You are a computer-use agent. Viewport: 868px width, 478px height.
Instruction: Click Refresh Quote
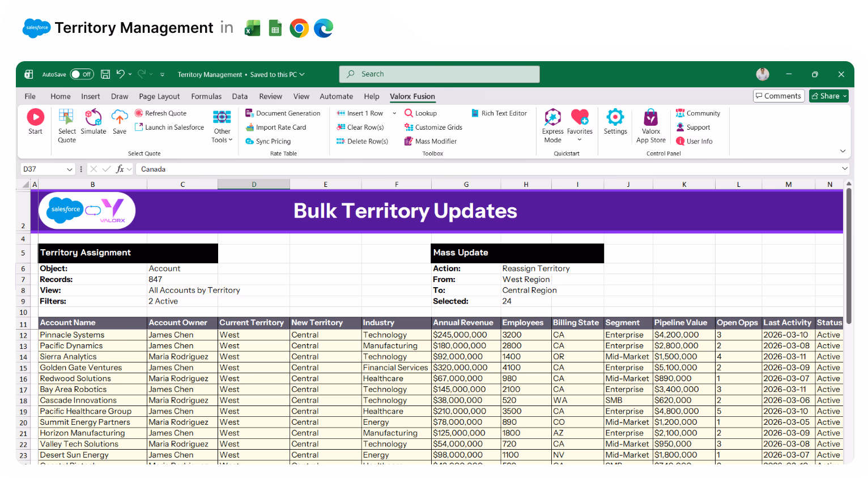point(165,113)
